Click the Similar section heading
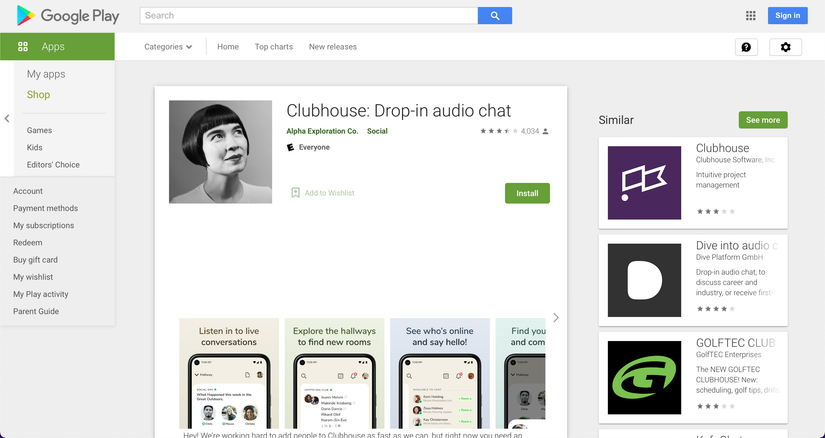Viewport: 825px width, 438px height. point(616,120)
